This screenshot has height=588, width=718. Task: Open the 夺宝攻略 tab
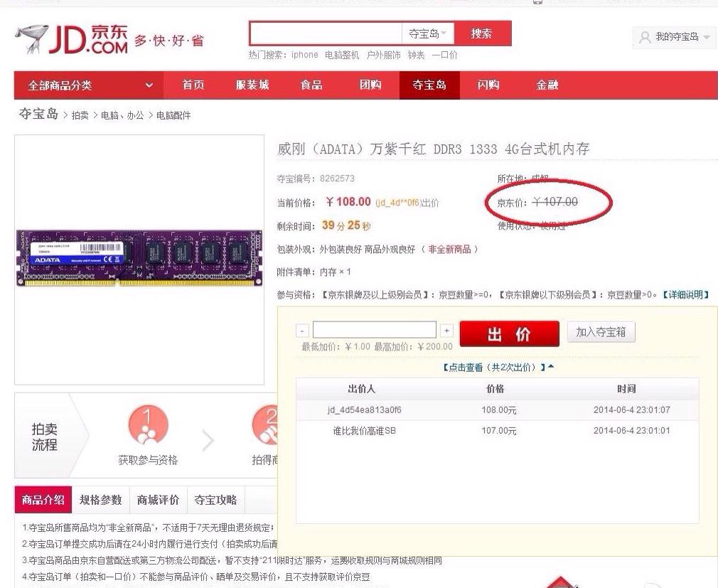coord(215,500)
